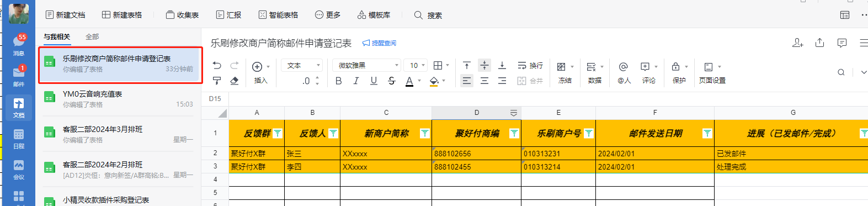
Task: Open the font color dropdown arrow
Action: (x=419, y=81)
